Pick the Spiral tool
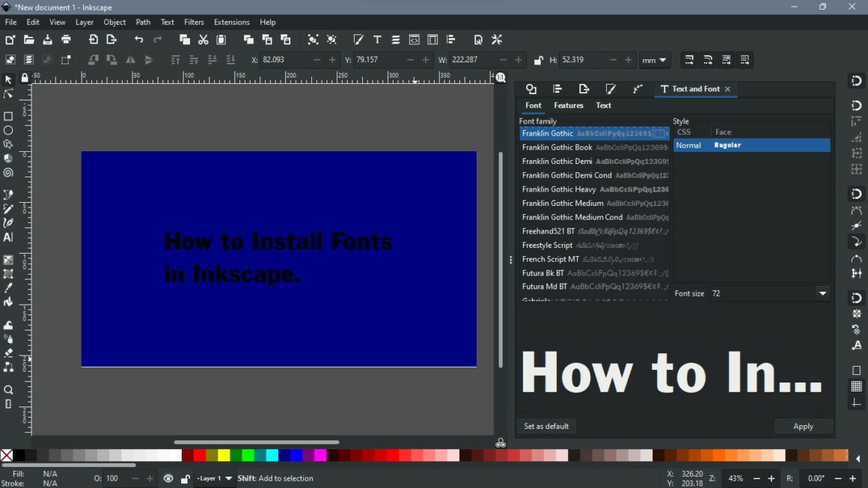The height and width of the screenshot is (488, 868). pos(9,172)
